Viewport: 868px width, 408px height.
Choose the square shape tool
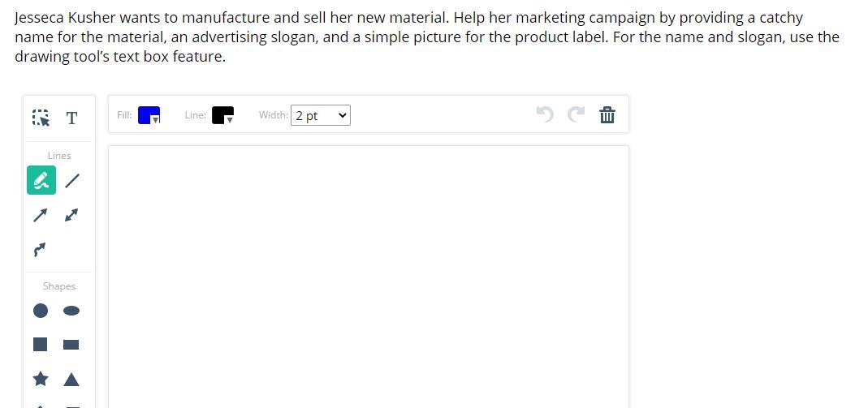(x=40, y=345)
